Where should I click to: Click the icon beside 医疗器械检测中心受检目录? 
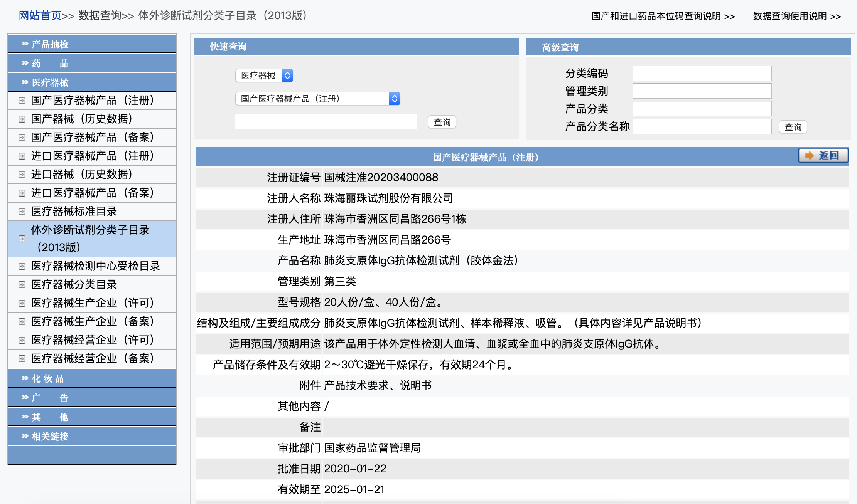pos(22,266)
